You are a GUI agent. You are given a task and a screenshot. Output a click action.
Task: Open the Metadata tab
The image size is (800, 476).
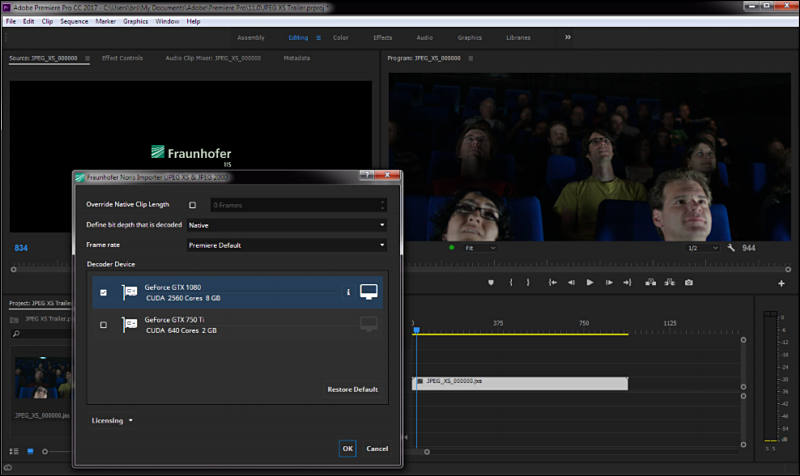pos(297,58)
